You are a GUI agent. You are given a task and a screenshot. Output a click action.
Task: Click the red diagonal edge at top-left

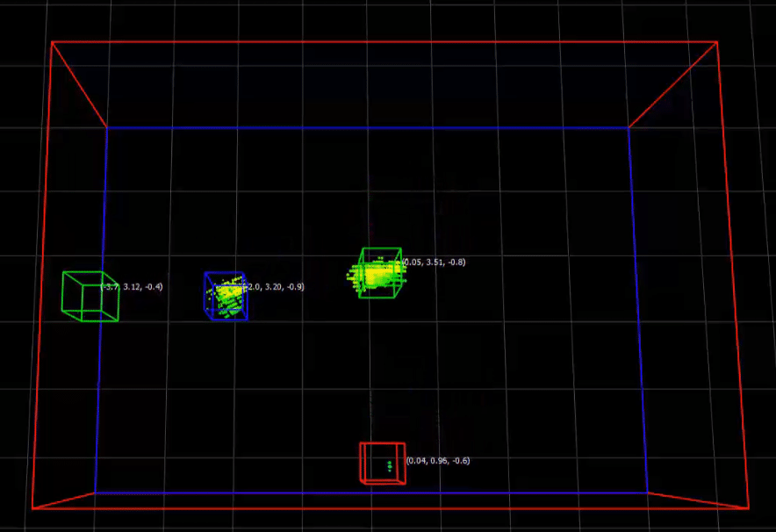[79, 84]
